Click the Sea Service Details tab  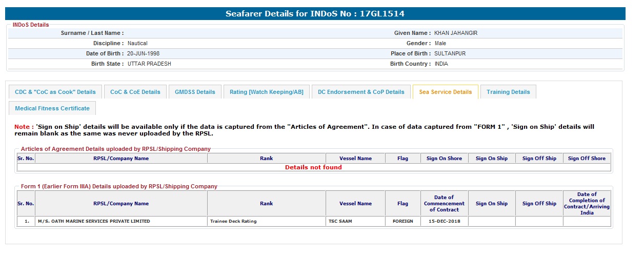tap(445, 92)
